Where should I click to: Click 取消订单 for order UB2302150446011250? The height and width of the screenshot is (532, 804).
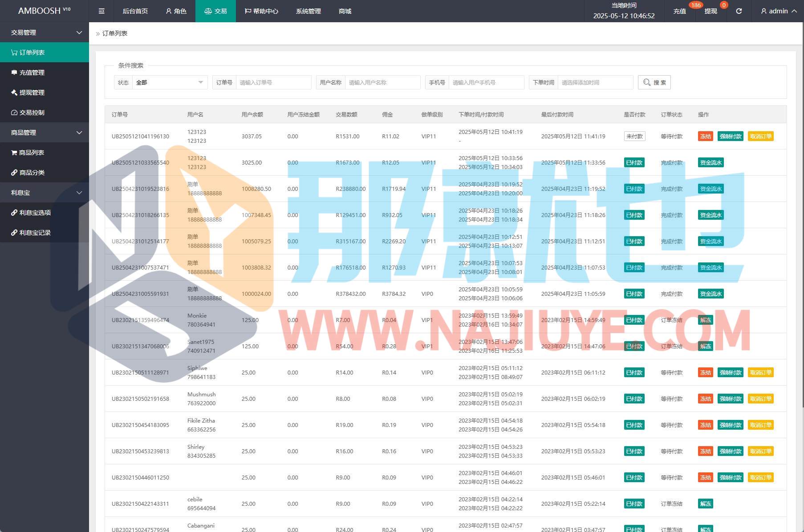click(x=761, y=478)
